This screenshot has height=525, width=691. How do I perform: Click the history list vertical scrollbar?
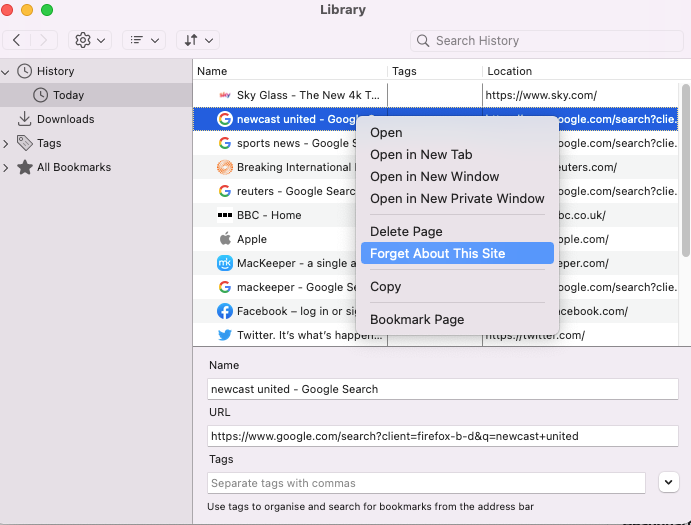(x=685, y=170)
